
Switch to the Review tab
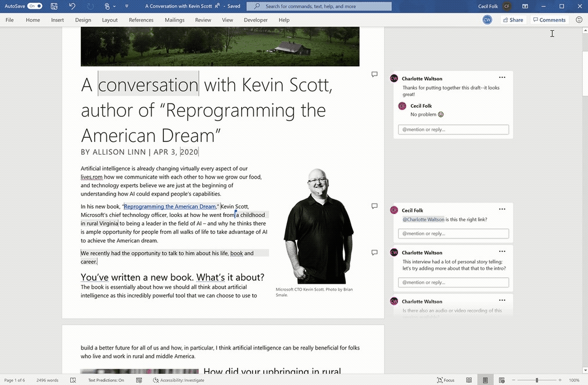pyautogui.click(x=203, y=20)
